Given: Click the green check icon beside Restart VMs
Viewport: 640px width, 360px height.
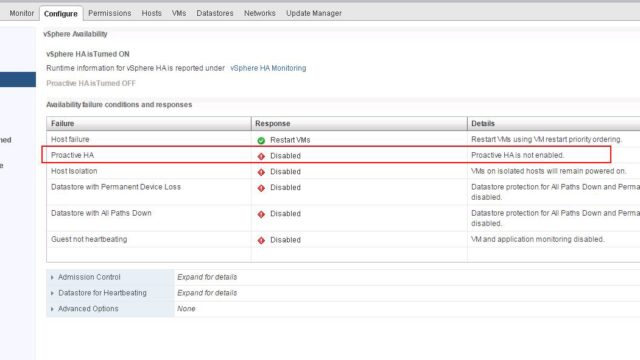Looking at the screenshot, I should pos(261,140).
